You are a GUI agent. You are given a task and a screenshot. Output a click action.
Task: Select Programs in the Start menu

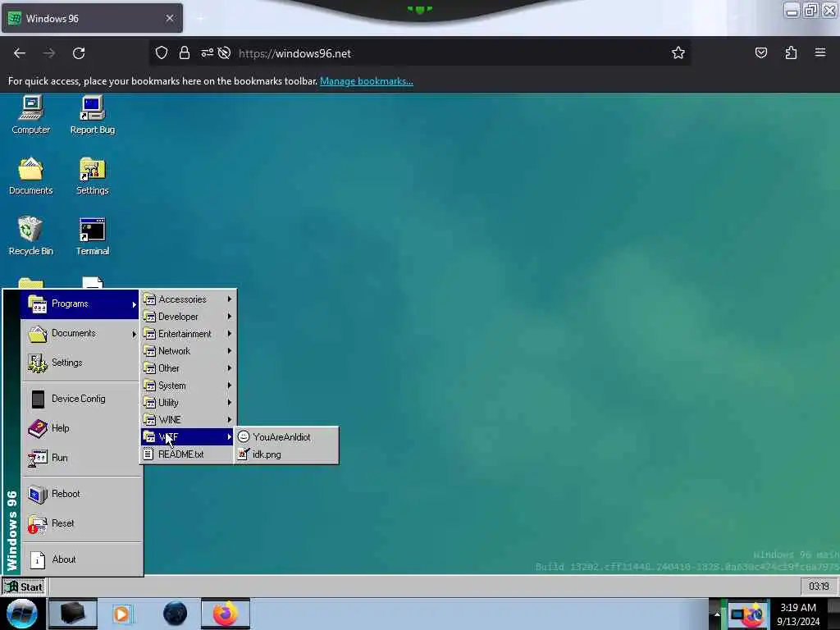click(80, 304)
